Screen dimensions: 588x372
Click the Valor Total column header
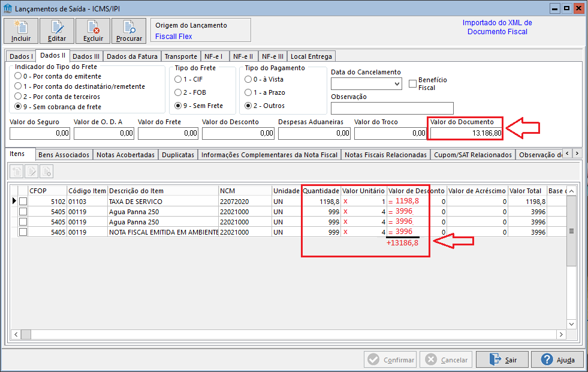click(x=527, y=191)
